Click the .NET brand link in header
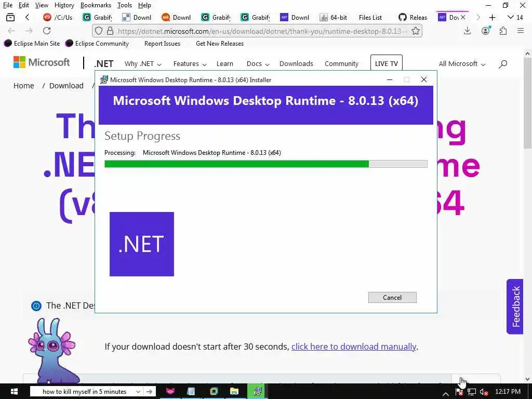 point(103,64)
